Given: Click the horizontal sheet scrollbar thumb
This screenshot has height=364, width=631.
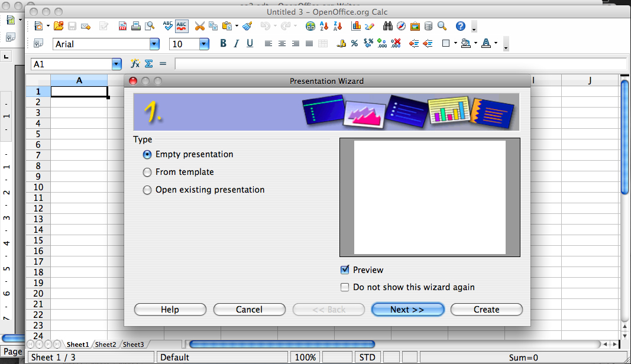Looking at the screenshot, I should pos(282,344).
